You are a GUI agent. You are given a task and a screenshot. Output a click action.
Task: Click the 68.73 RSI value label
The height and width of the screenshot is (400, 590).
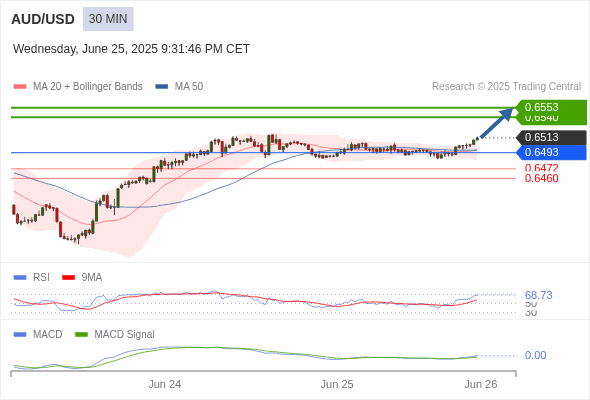[538, 295]
